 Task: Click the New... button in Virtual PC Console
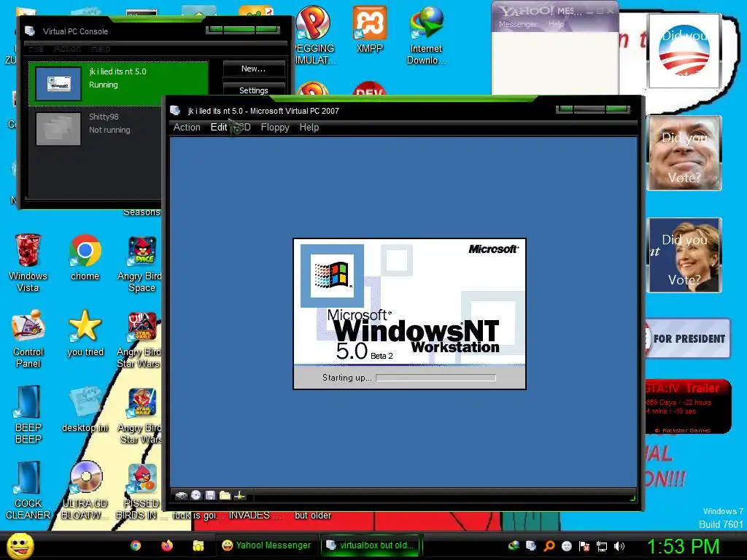point(253,69)
